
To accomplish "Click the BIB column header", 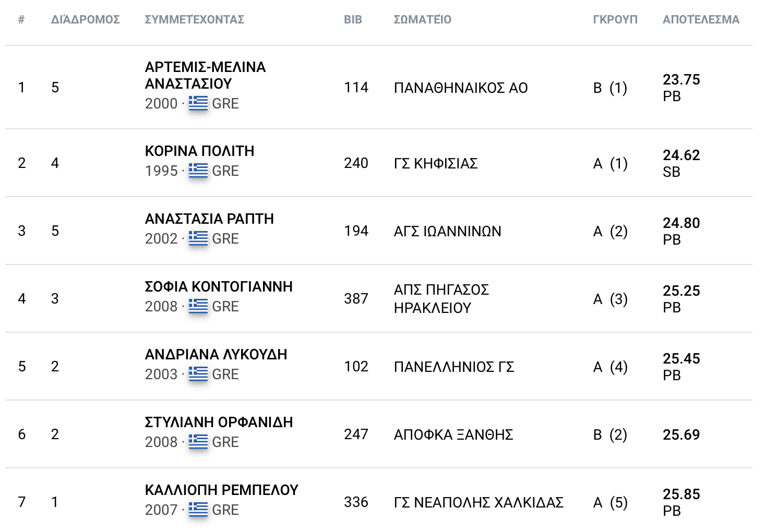I will click(353, 20).
